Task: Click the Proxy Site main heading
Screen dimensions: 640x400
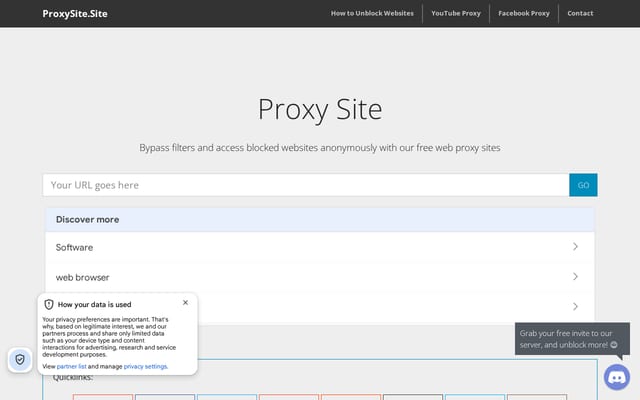Action: point(320,109)
